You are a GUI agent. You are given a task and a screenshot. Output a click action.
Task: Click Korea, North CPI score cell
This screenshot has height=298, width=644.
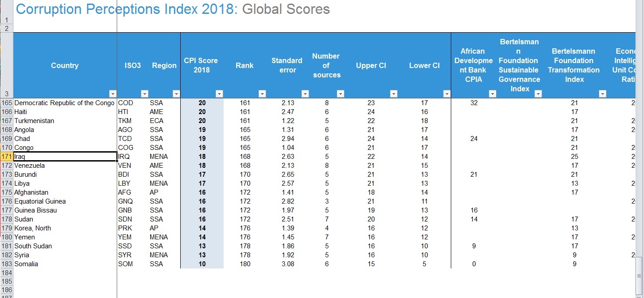tap(202, 228)
